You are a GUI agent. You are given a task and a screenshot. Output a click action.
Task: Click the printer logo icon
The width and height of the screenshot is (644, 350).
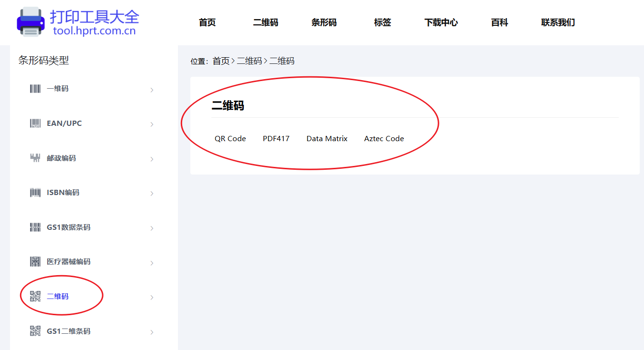click(31, 21)
